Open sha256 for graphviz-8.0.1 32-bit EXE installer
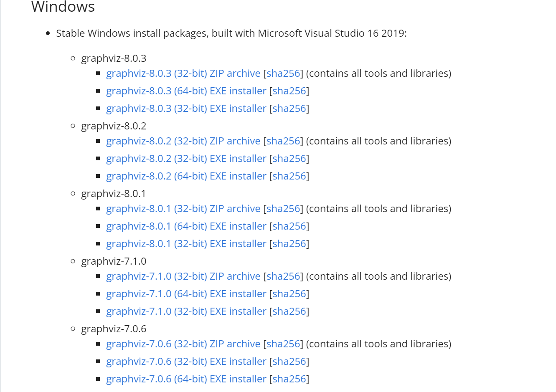Image resolution: width=556 pixels, height=392 pixels. click(289, 244)
